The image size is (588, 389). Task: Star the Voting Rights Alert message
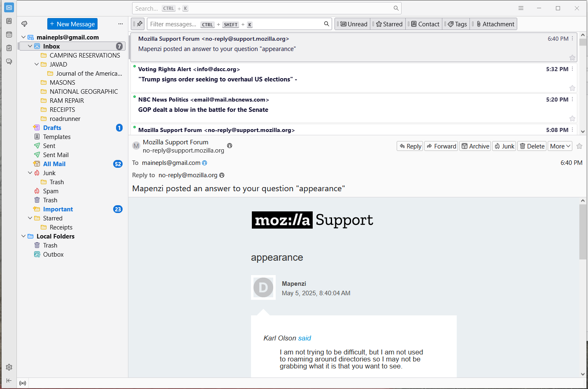click(572, 88)
